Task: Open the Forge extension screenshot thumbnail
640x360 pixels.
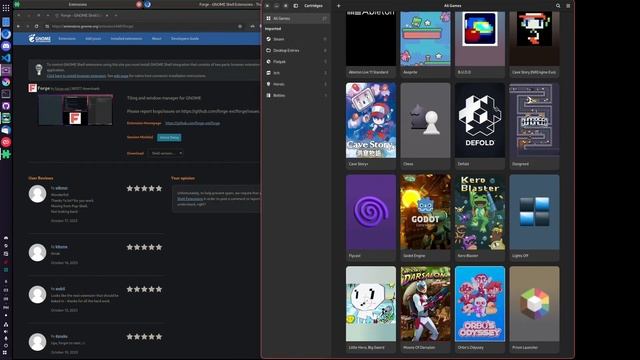Action: click(x=75, y=110)
